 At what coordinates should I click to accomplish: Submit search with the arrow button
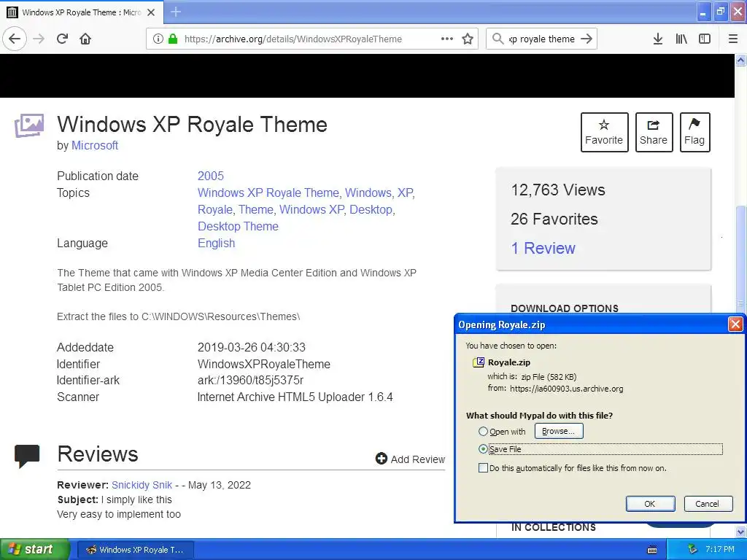tap(587, 39)
